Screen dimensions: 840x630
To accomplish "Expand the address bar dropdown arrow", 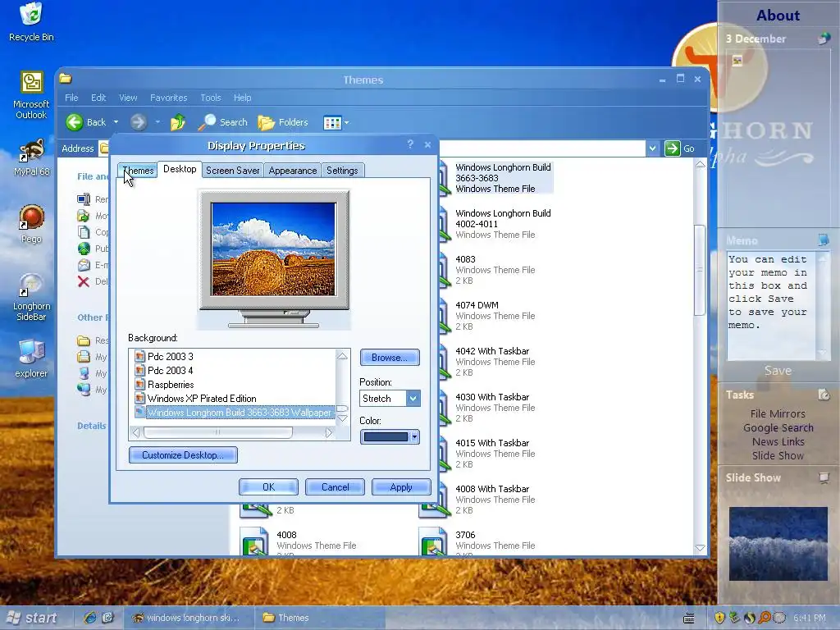I will 652,148.
